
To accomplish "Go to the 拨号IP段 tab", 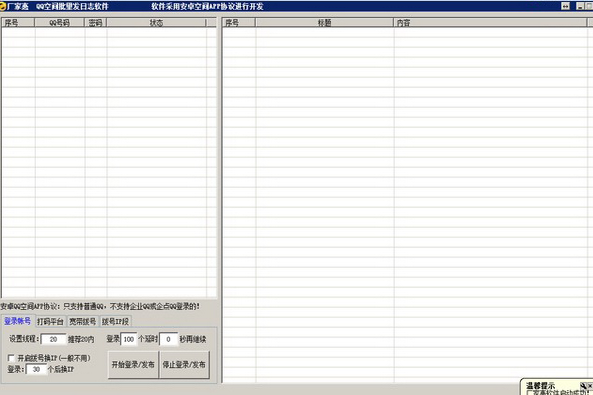I will click(115, 322).
